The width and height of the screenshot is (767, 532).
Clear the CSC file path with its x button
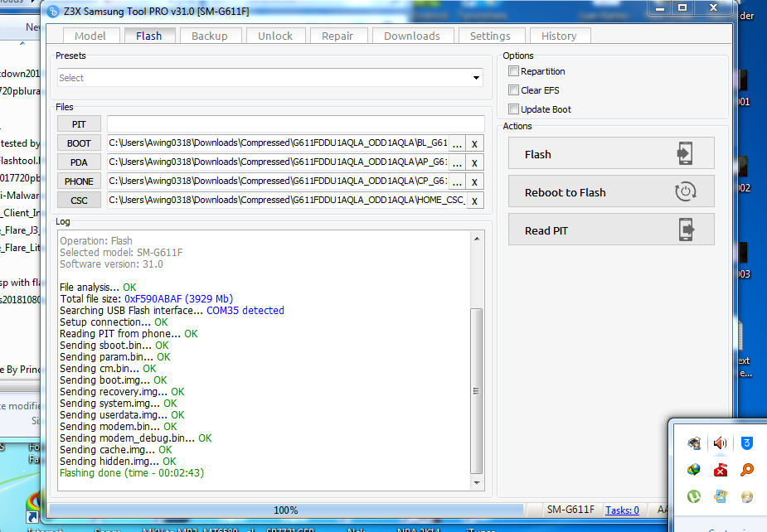(x=474, y=201)
